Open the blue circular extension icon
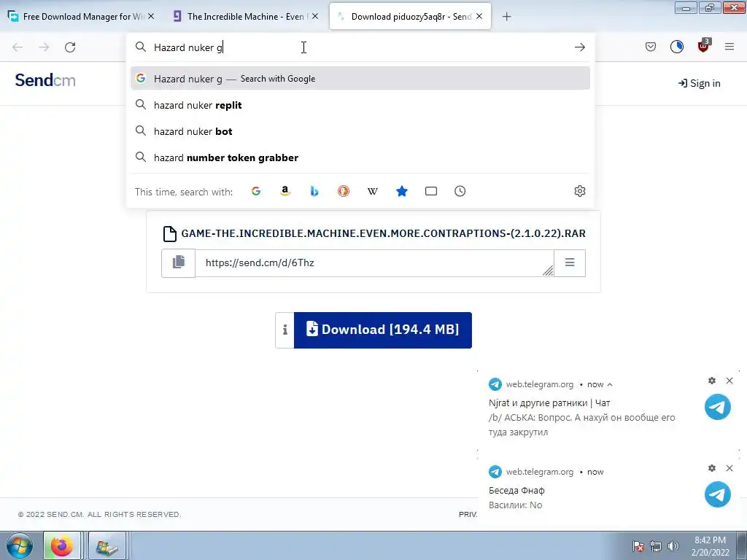Screen dimensions: 747x560 coord(676,47)
